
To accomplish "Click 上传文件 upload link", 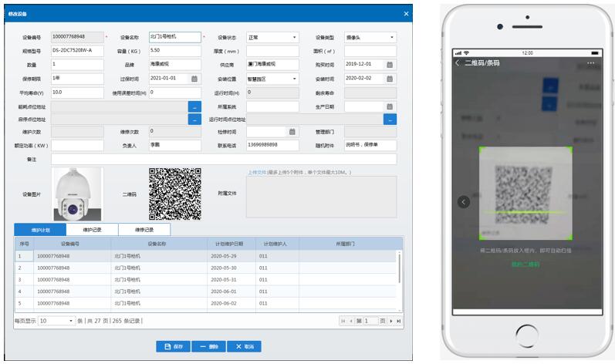I will pyautogui.click(x=257, y=173).
